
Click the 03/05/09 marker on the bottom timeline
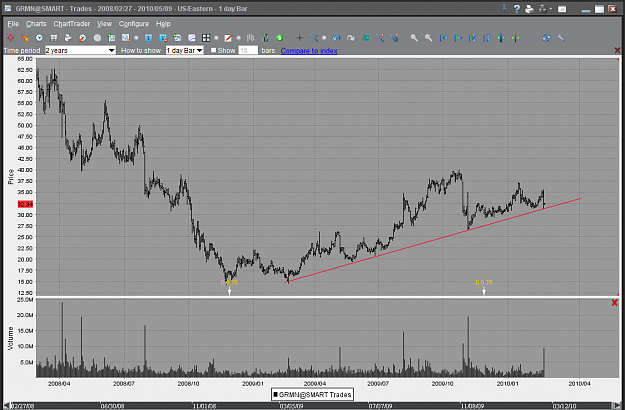click(291, 406)
